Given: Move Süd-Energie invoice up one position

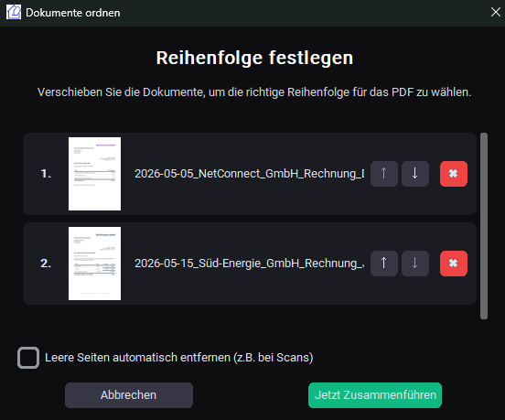Looking at the screenshot, I should point(384,264).
